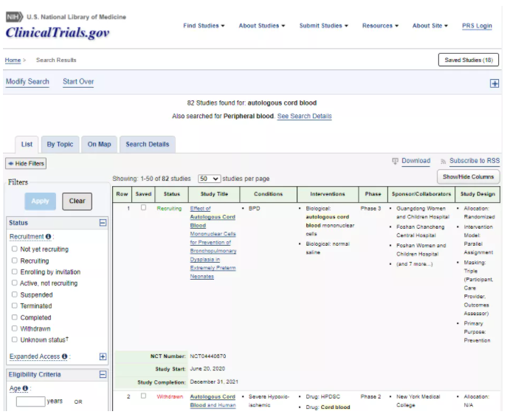Check the Unknown status filter
Viewport: 507px width, 420px height.
click(14, 340)
